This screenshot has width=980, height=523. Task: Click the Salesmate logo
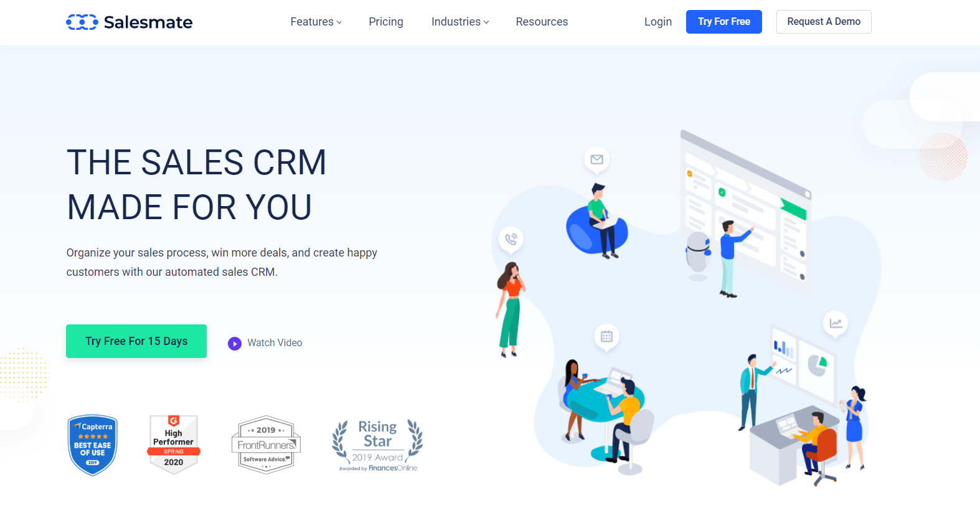point(129,22)
